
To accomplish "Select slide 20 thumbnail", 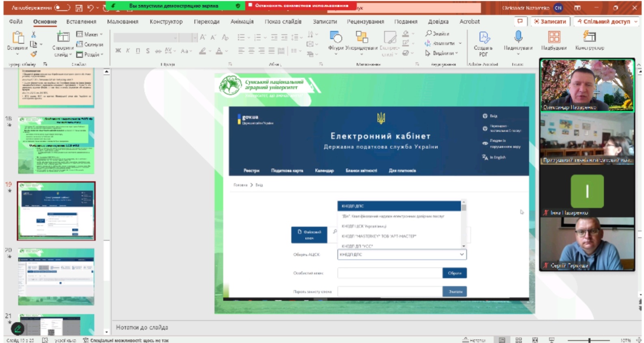I will click(x=56, y=277).
